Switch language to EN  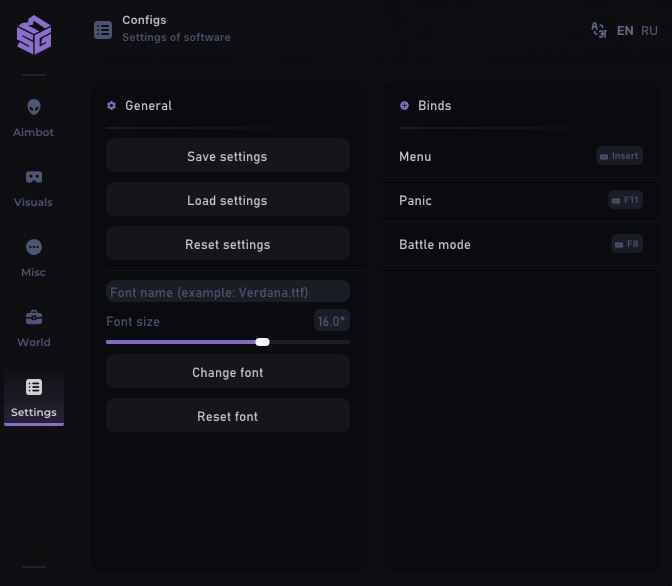(x=625, y=31)
